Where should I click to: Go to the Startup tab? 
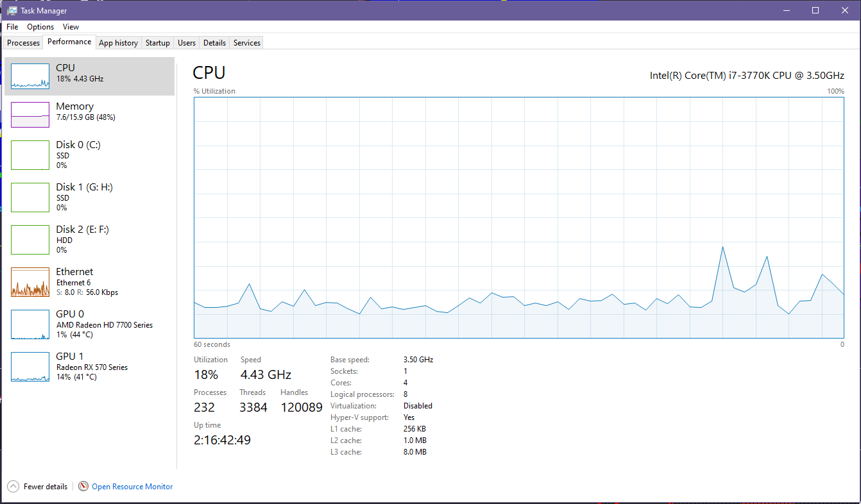point(158,43)
